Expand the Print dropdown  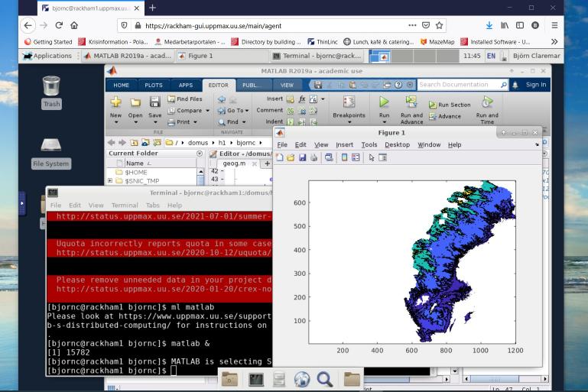(196, 122)
